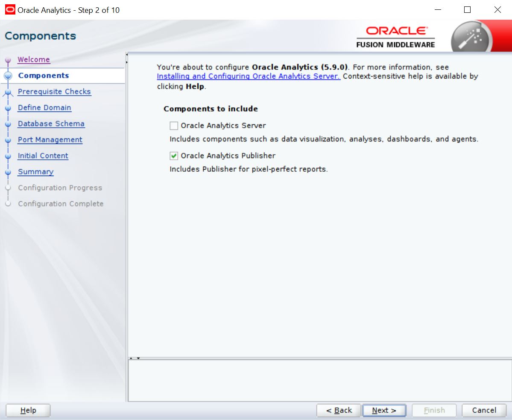Check the Oracle Analytics Server checkbox

tap(174, 126)
